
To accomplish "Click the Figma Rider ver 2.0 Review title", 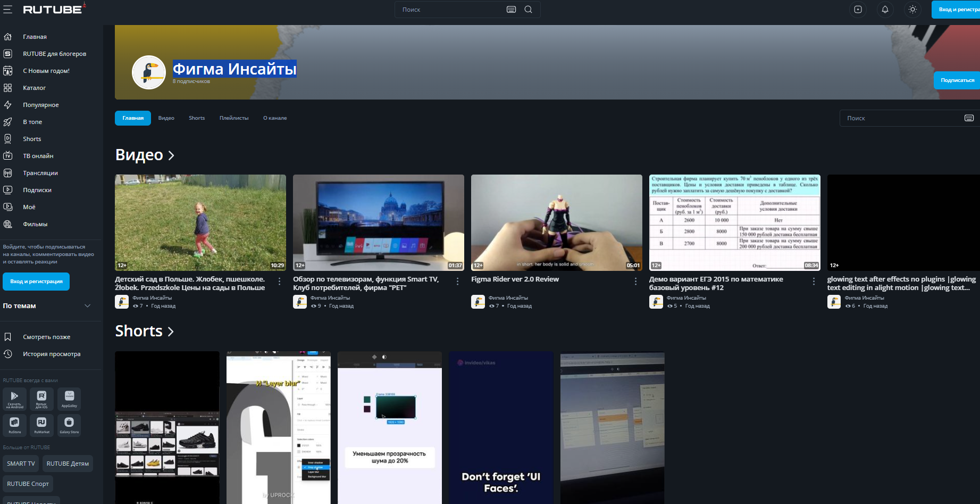I will 515,279.
